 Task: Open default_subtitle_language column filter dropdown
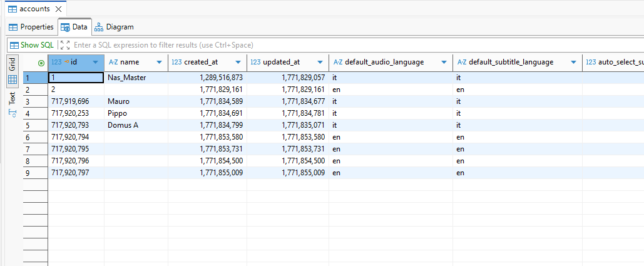tap(574, 63)
